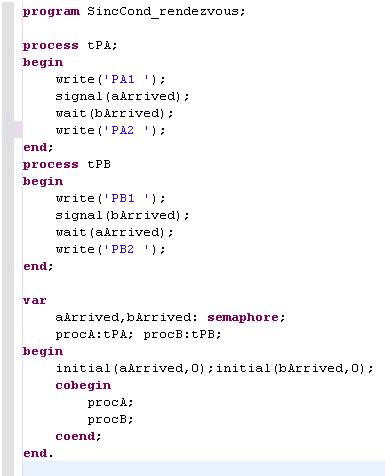Screen dimensions: 385x476
Task: Click the procA:tPA variable declaration
Action: 94,334
